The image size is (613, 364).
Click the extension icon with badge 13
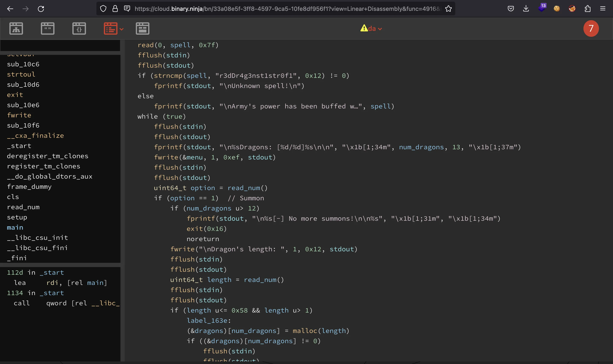[542, 8]
